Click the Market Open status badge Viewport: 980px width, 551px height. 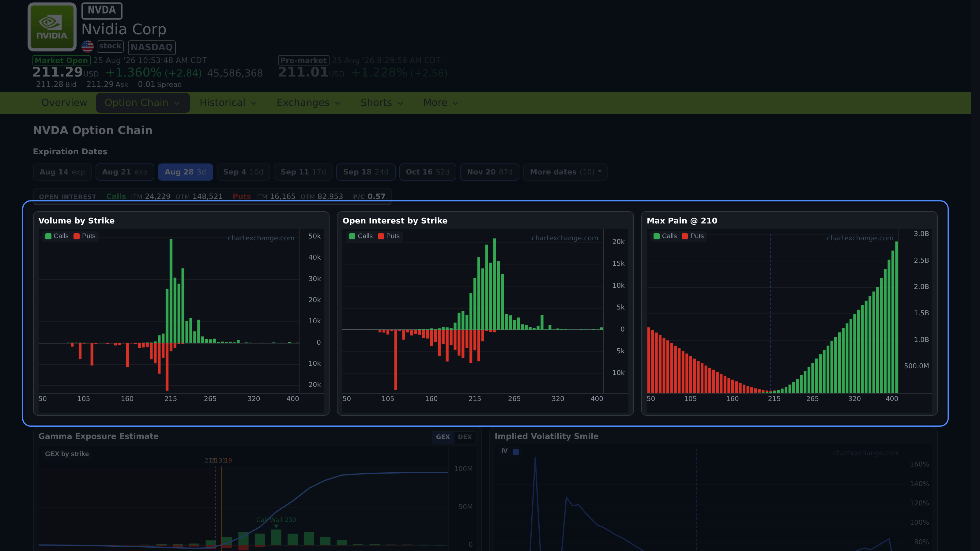coord(61,61)
